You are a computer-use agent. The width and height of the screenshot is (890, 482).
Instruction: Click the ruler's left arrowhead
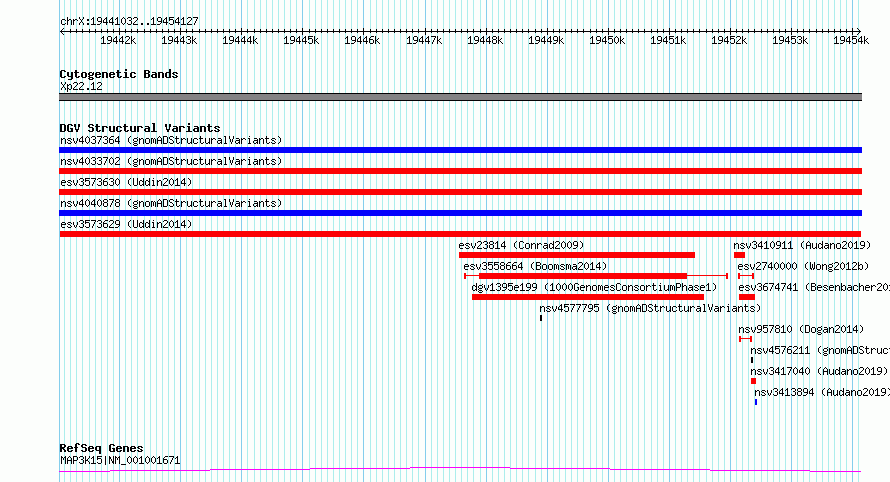click(62, 31)
